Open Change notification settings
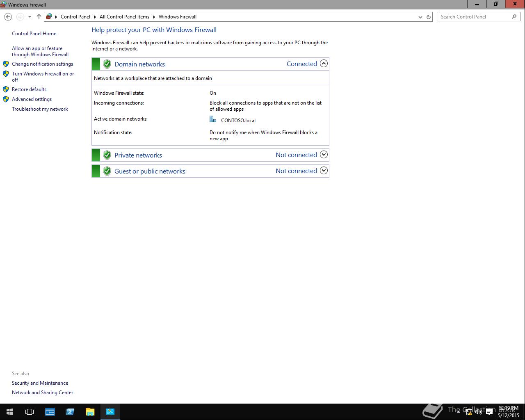 [42, 64]
